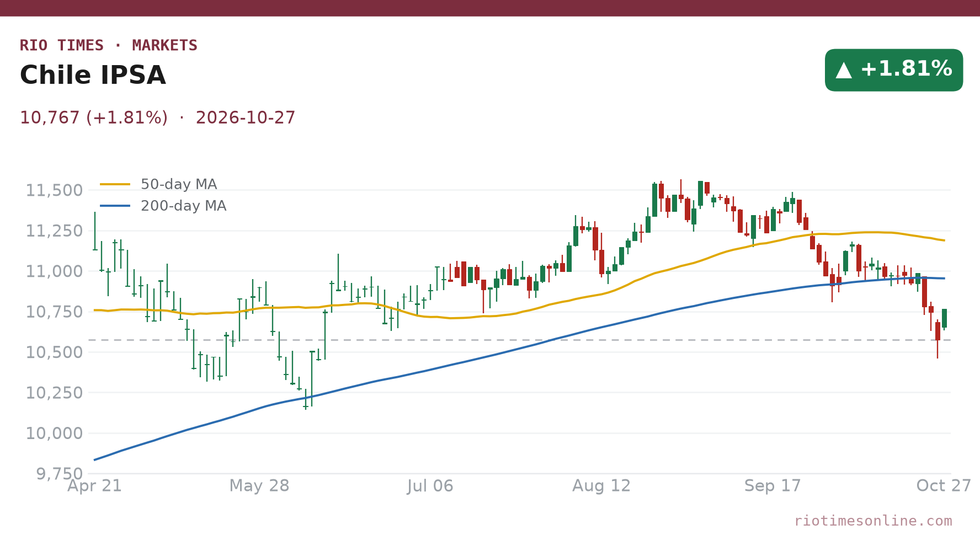Click the Chile IPSA chart title

tap(93, 76)
